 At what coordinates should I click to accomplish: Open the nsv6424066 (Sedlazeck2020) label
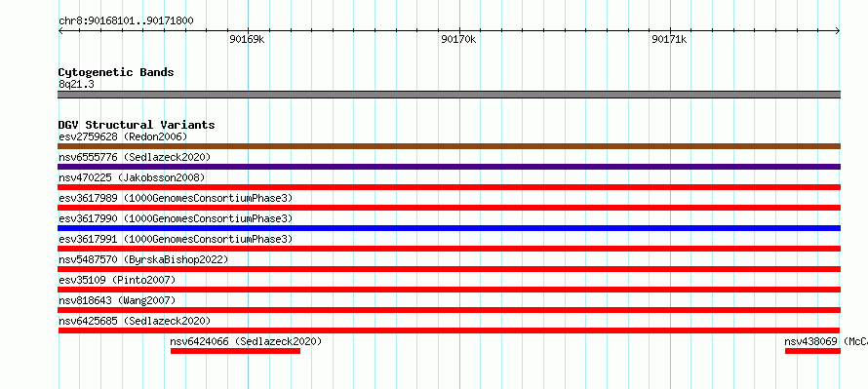click(246, 341)
